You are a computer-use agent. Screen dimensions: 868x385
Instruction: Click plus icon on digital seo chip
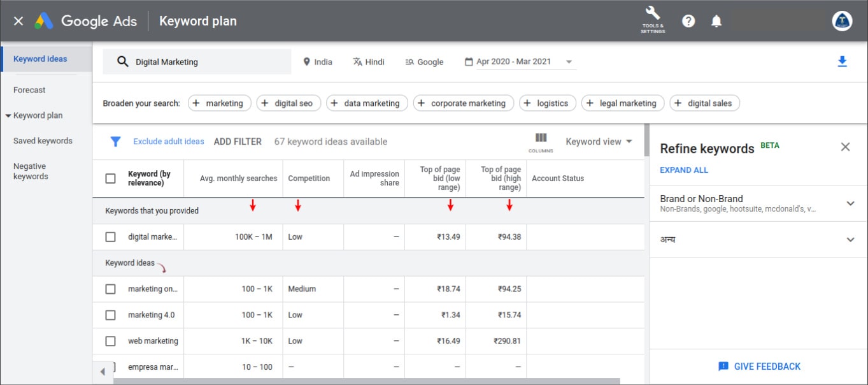[265, 103]
